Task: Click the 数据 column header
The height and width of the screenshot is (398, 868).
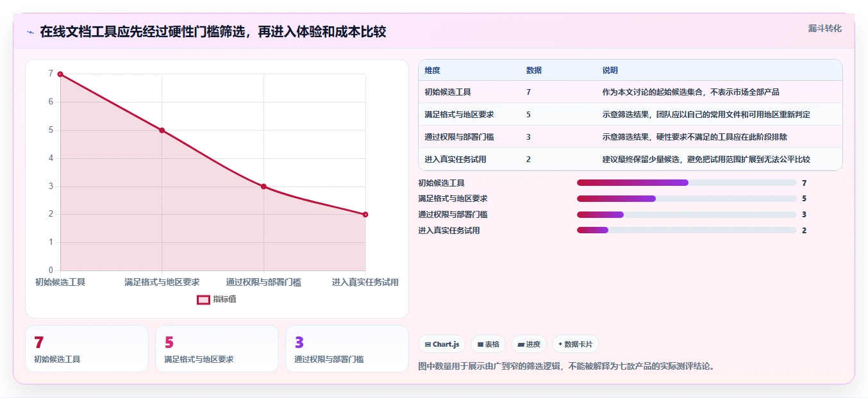Action: [534, 70]
